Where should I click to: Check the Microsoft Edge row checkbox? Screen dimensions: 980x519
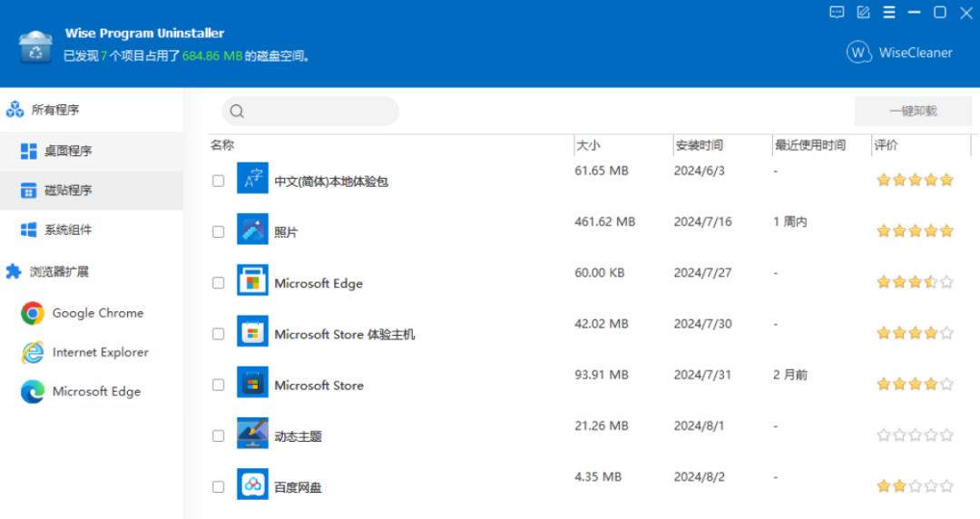pos(218,282)
